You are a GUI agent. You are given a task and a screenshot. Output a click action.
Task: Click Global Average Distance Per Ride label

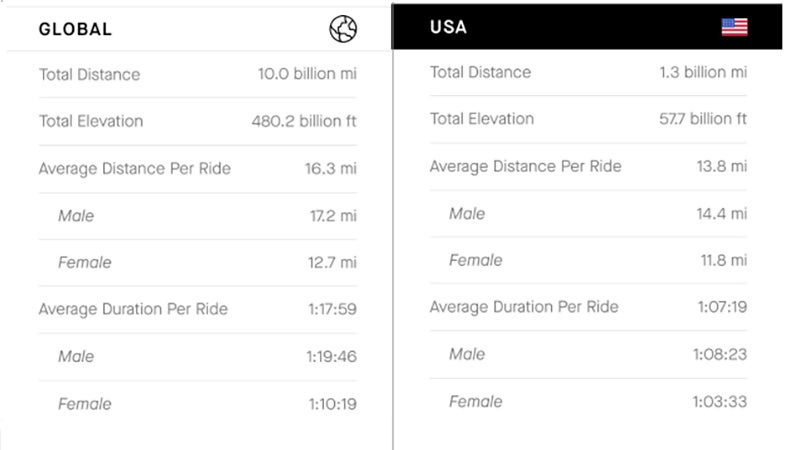tap(134, 168)
